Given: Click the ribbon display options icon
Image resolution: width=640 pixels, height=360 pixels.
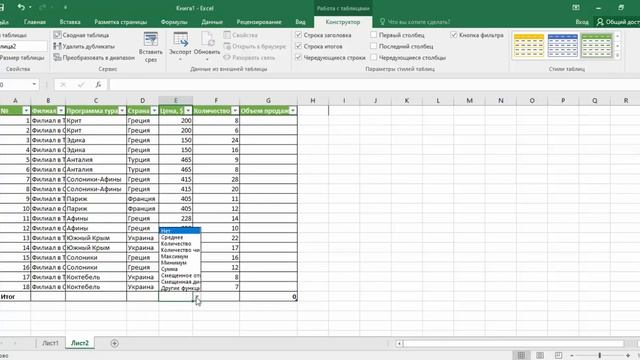Looking at the screenshot, I should [x=576, y=7].
